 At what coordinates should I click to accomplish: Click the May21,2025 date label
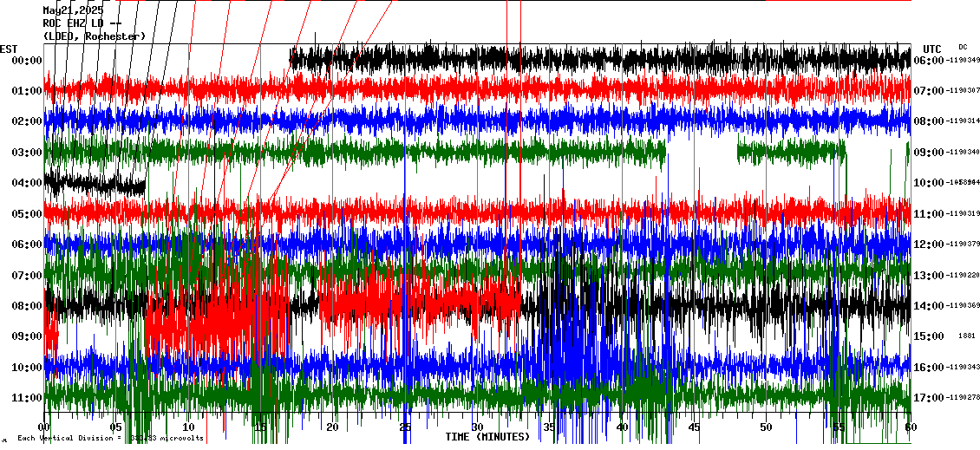(x=73, y=10)
